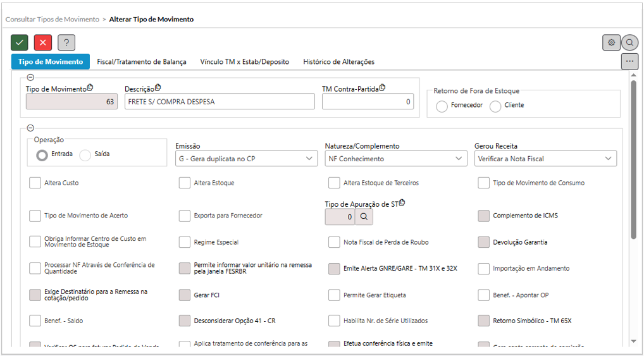
Task: Click the green confirm checkmark button
Action: (20, 42)
